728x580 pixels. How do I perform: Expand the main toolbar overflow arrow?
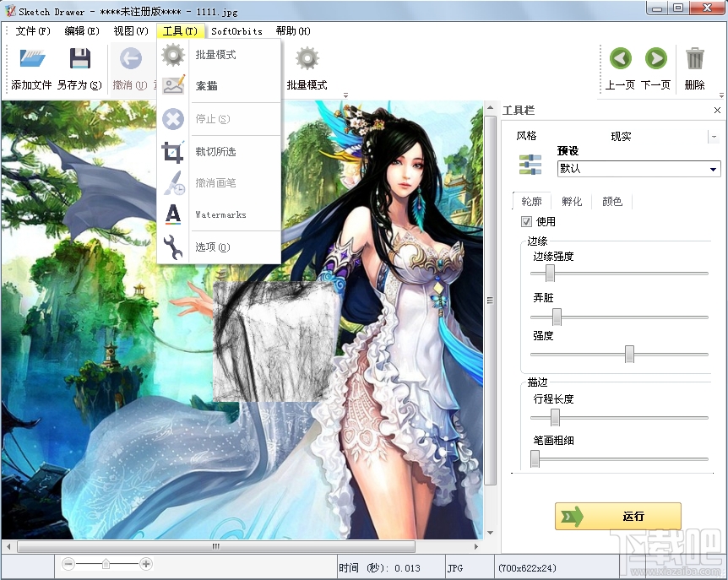[x=345, y=95]
